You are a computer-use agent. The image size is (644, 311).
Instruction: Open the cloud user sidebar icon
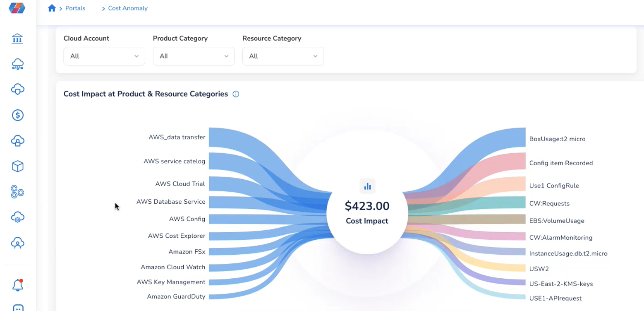17,243
